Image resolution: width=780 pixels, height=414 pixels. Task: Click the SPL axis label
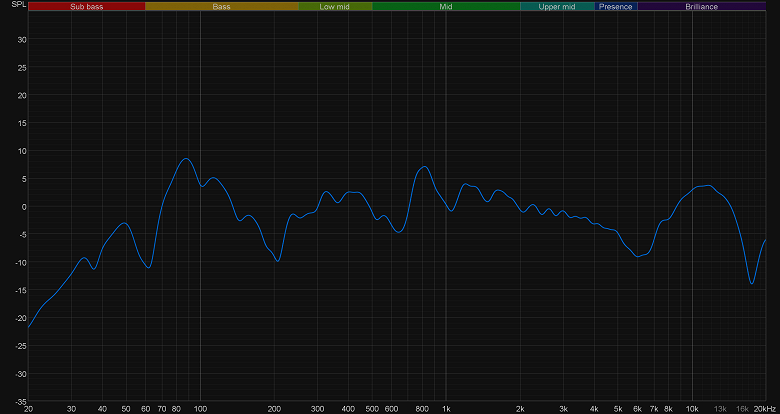click(x=17, y=4)
